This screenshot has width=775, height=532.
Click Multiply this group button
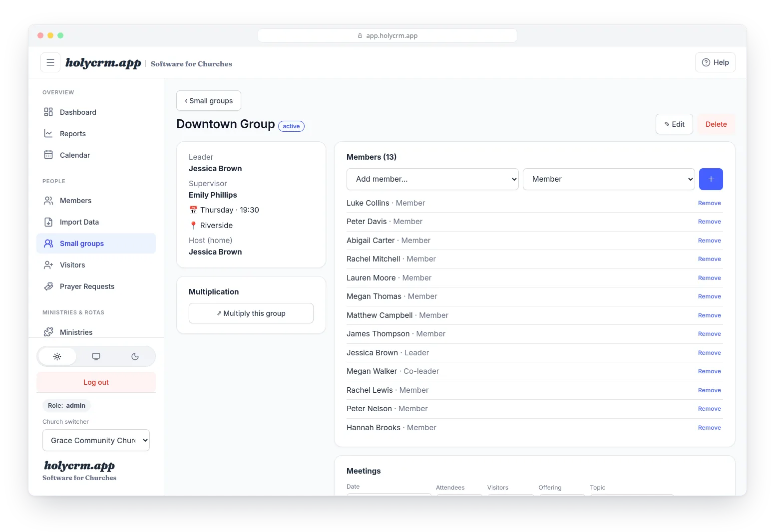(x=251, y=313)
